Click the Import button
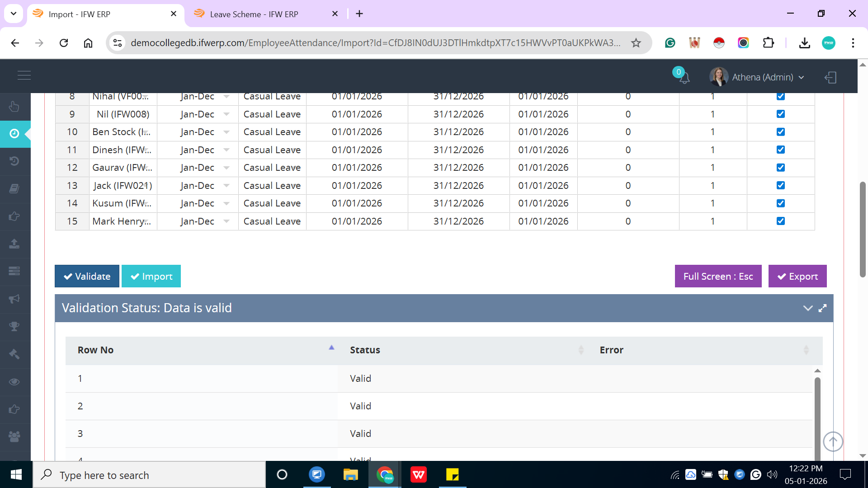This screenshot has width=868, height=488. [x=151, y=276]
